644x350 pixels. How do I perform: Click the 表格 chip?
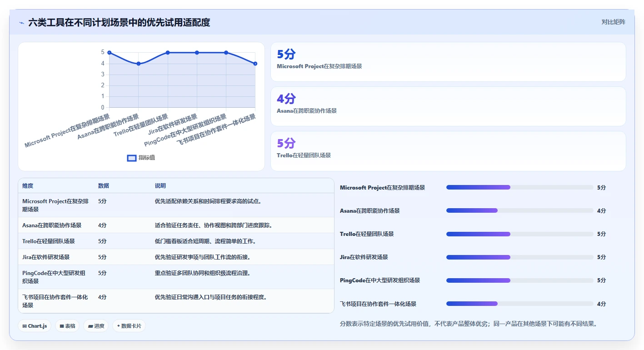[67, 326]
